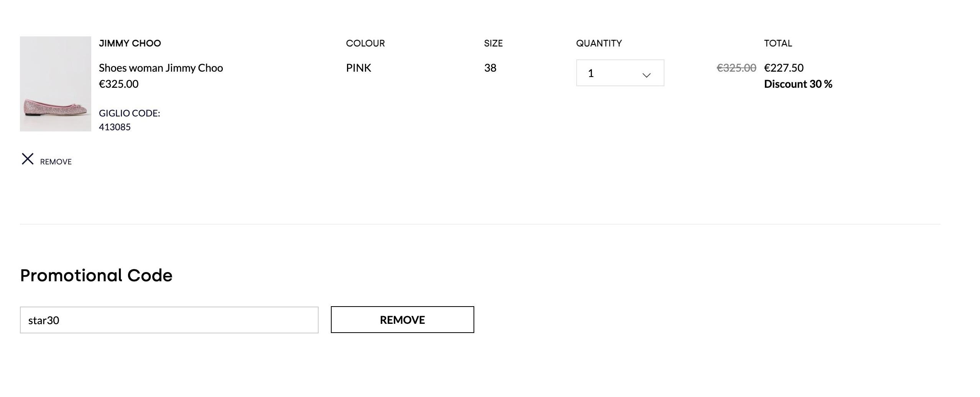Click the €325.00 price under product name
The image size is (980, 397).
(118, 84)
